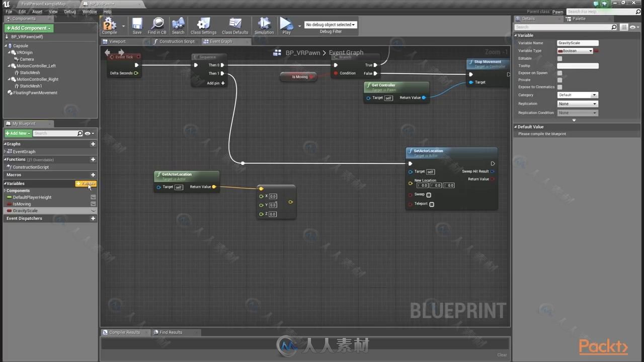The image size is (644, 362).
Task: Check Teleport on SetActorLocation node
Action: [432, 204]
